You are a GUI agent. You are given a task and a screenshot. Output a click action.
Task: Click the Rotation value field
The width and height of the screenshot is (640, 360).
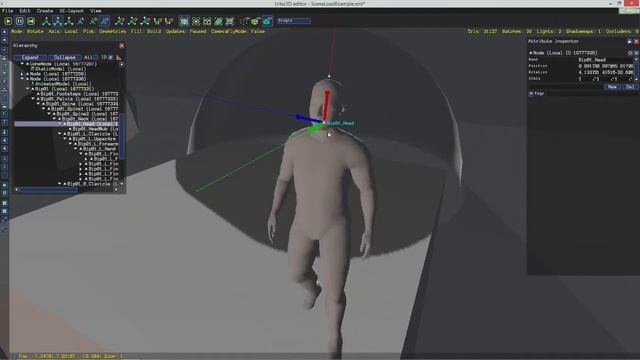(x=605, y=72)
